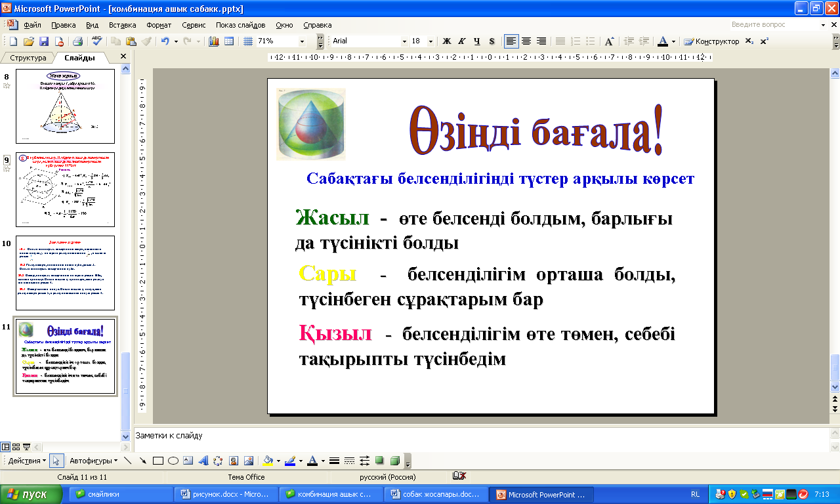Apply subscript formatting

tap(750, 41)
